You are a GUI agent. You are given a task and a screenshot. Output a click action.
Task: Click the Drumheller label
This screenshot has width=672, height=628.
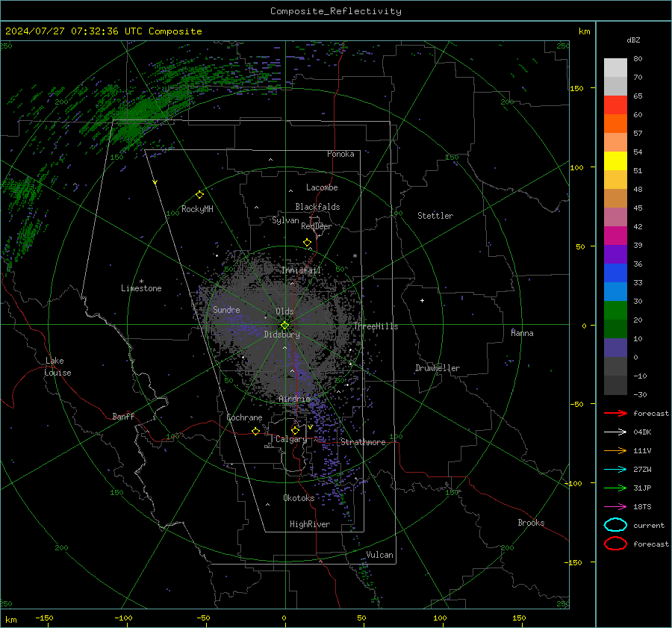coord(438,368)
